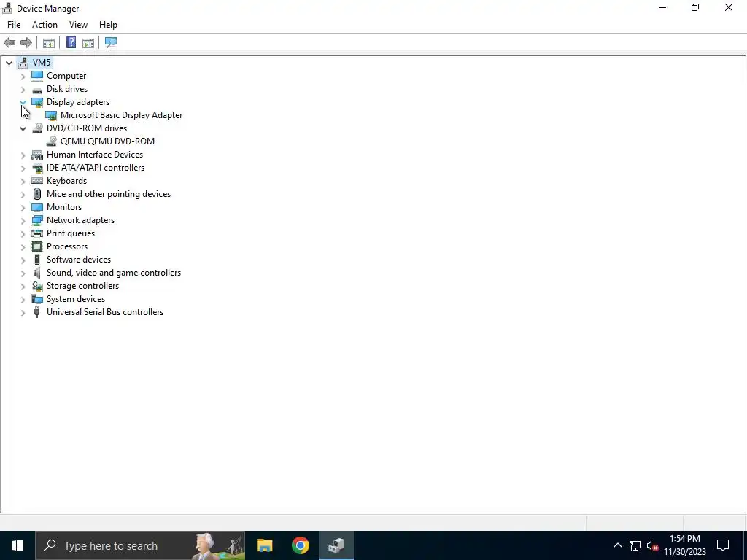Click the Mice and pointing devices icon

[37, 194]
